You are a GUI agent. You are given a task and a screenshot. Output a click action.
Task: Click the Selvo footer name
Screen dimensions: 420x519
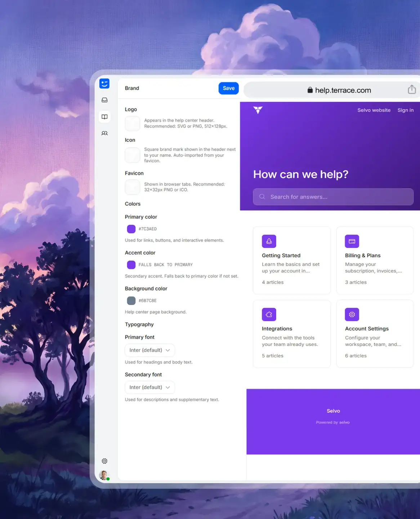click(x=333, y=411)
